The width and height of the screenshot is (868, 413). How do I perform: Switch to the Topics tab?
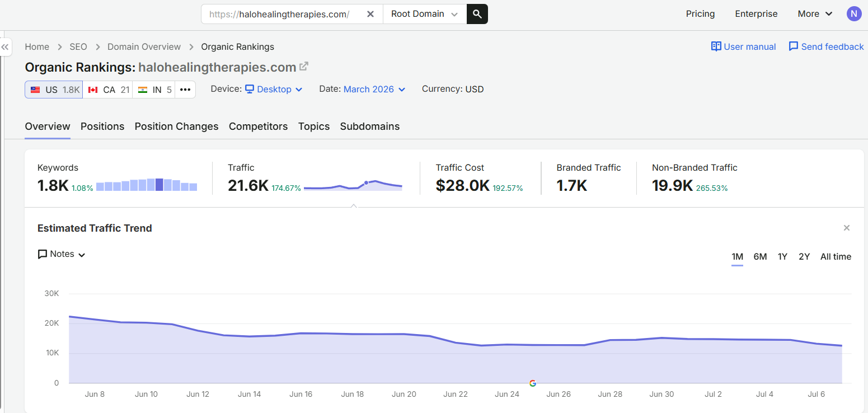click(314, 126)
